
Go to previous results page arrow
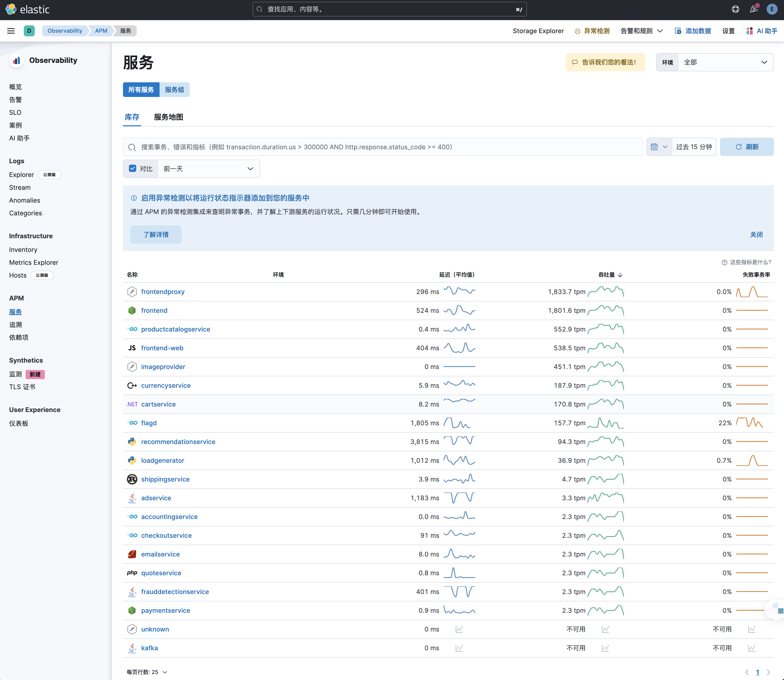747,672
